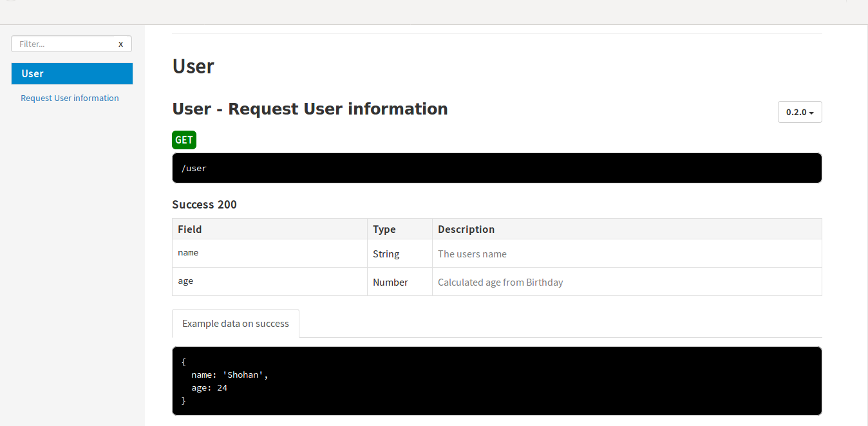Click the green GET method badge
Viewport: 868px width, 426px height.
tap(184, 140)
